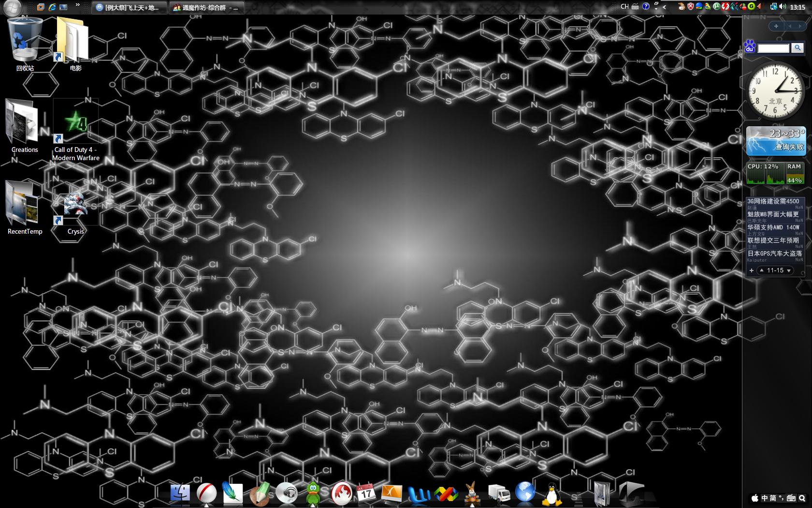Click the soft keyboard icon in input bar
The image size is (812, 508).
pyautogui.click(x=791, y=498)
